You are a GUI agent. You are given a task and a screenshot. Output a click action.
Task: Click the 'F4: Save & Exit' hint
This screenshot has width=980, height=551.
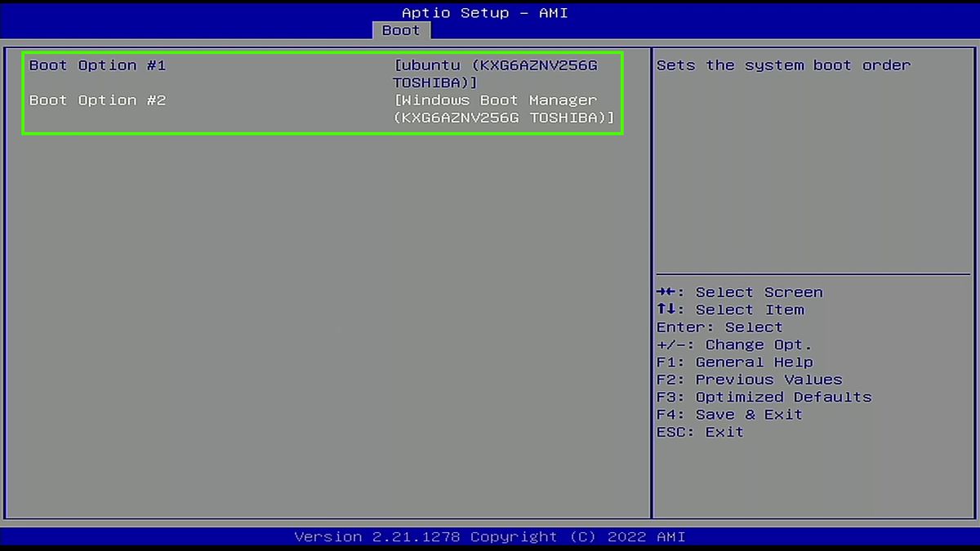(x=729, y=414)
